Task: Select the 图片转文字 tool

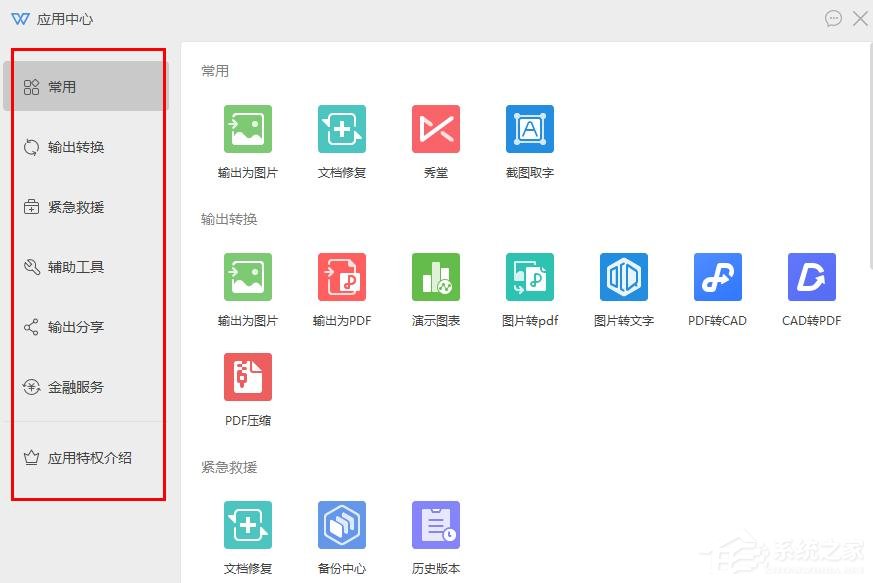Action: click(623, 277)
